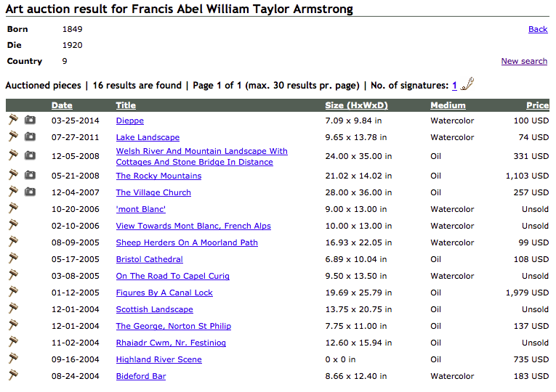Viewport: 556px width, 392px height.
Task: Open The Rocky Mountains title link
Action: tap(158, 176)
